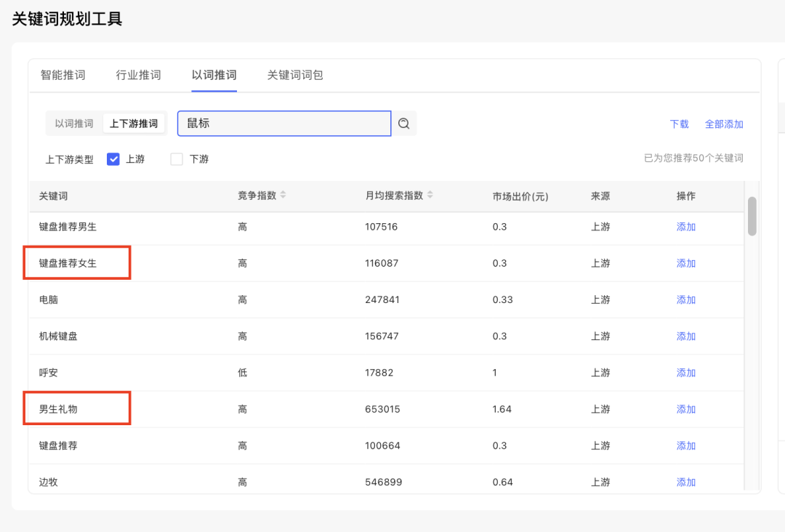Add the 键盘推荐 row with 100664
Viewport: 785px width, 532px height.
point(686,446)
